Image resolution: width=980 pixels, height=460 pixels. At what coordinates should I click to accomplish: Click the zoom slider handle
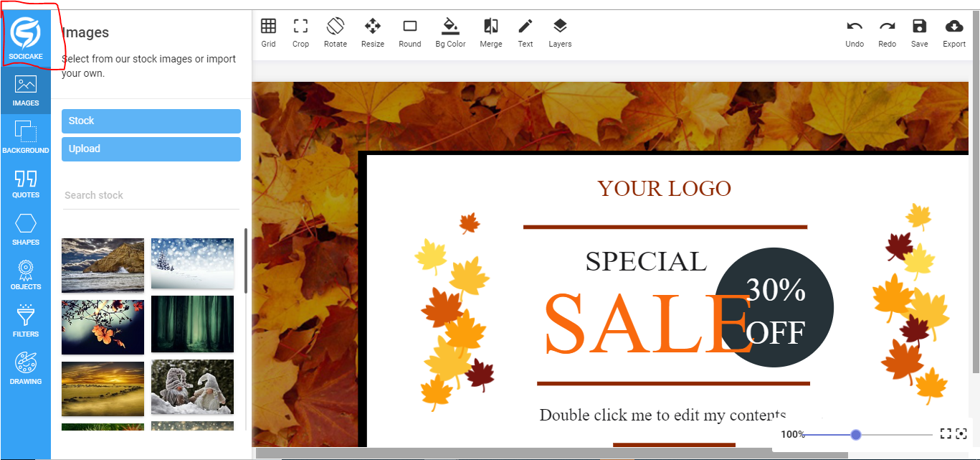click(x=855, y=434)
